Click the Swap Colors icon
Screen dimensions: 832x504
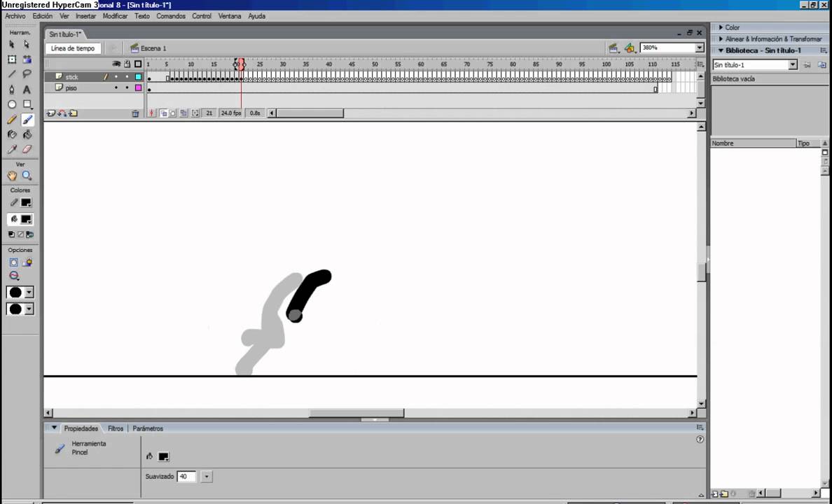[29, 234]
